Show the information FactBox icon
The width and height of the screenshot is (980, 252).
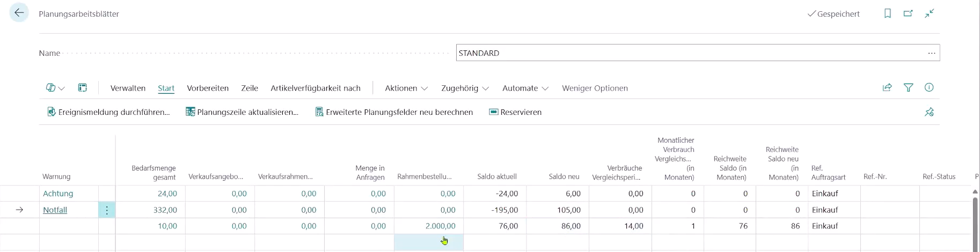point(929,87)
